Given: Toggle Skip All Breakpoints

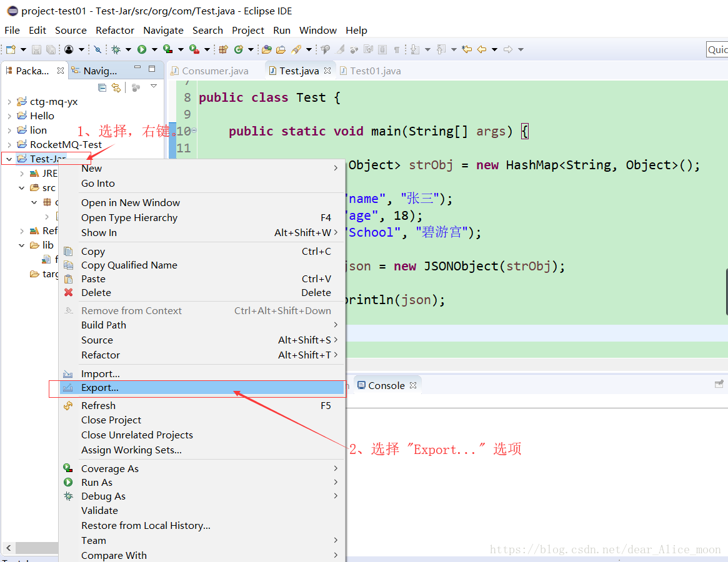Looking at the screenshot, I should tap(97, 49).
